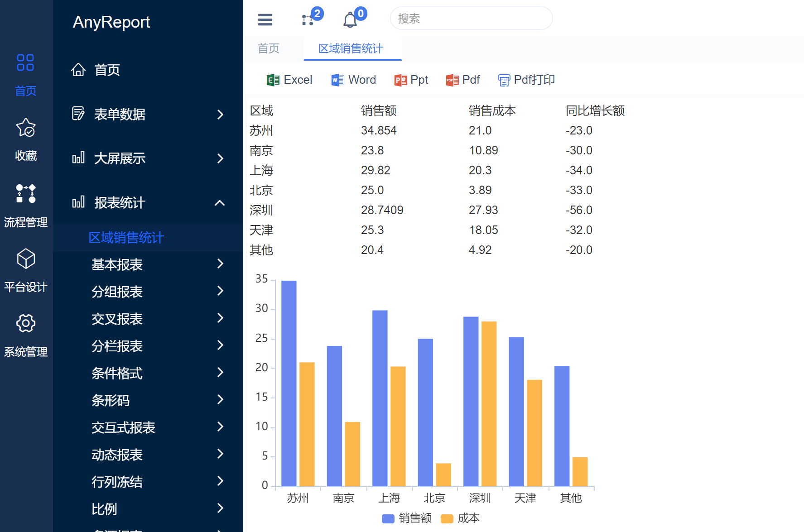The width and height of the screenshot is (804, 532).
Task: Expand the 表单数据 menu arrow
Action: point(220,114)
